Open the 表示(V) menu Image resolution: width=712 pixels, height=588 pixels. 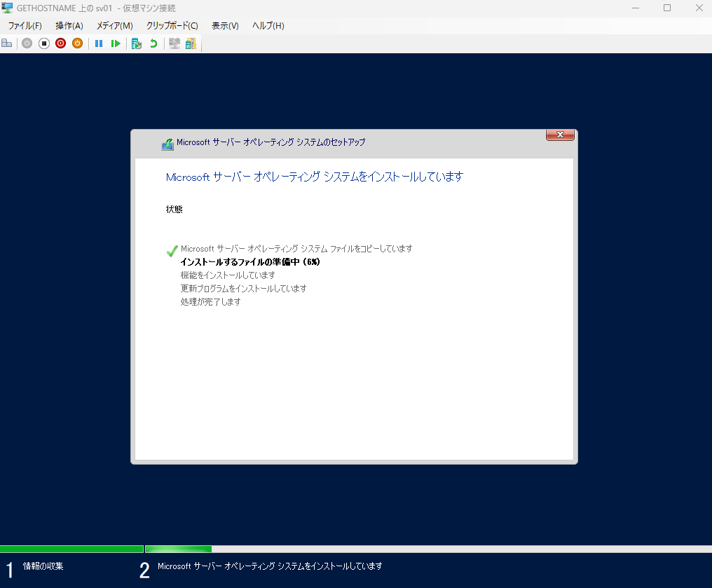point(225,26)
